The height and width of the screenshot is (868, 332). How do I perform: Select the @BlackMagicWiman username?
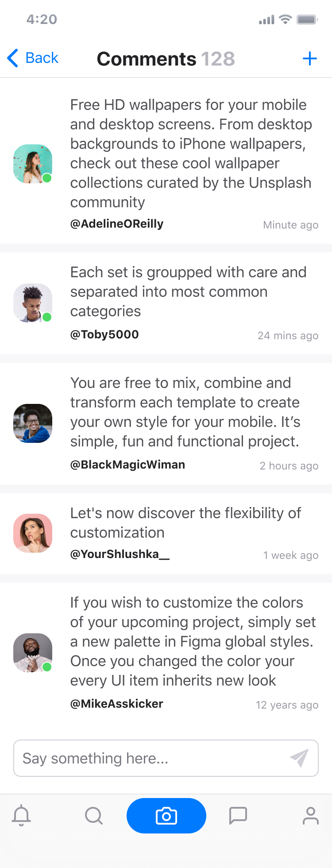pos(127,465)
